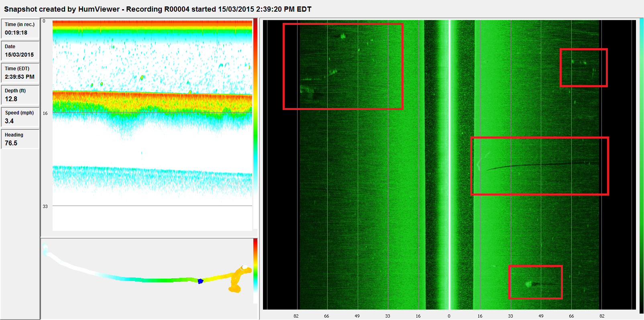This screenshot has height=320, width=644.
Task: Click the down-sonar red-to-cyan color scale bar
Action: coord(255,120)
